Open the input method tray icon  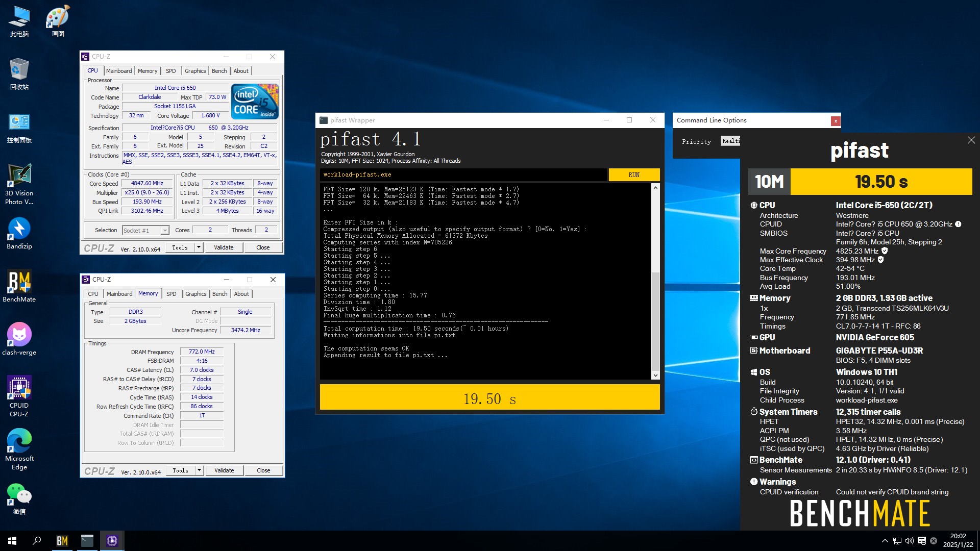click(922, 541)
